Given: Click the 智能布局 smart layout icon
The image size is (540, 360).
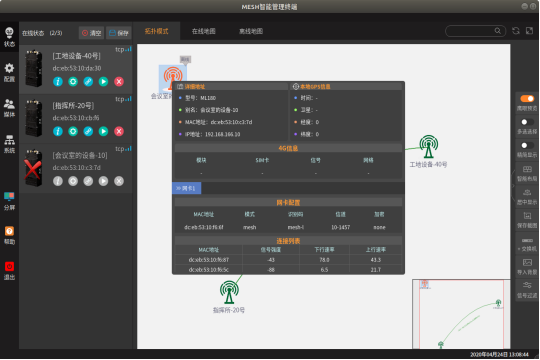Looking at the screenshot, I should pos(527,169).
